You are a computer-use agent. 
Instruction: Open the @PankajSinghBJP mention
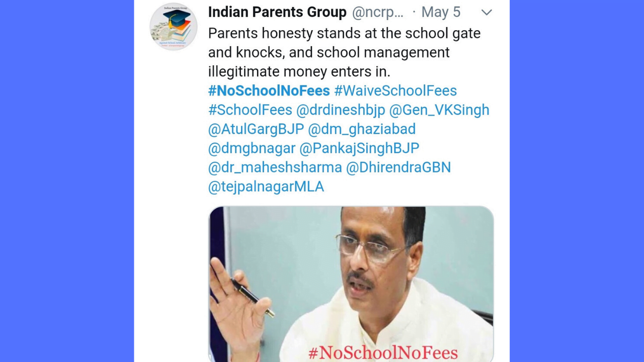[359, 148]
